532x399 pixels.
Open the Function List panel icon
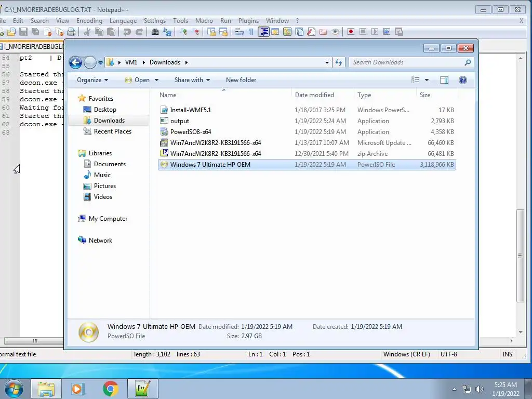311,32
